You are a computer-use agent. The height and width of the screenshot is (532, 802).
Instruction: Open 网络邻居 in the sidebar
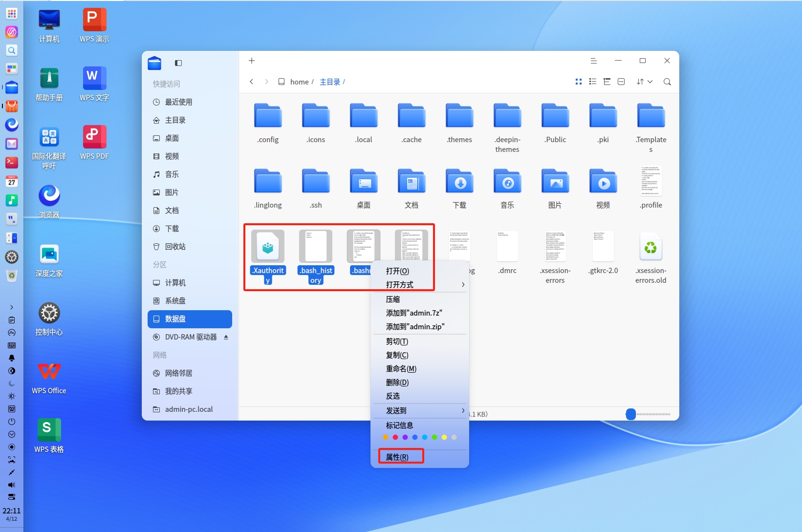190,373
